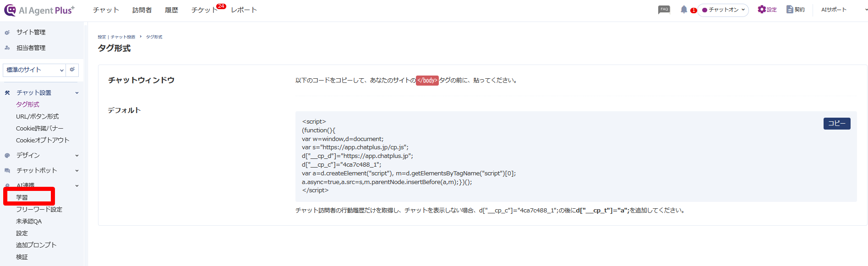Open the チャット top menu

(106, 10)
